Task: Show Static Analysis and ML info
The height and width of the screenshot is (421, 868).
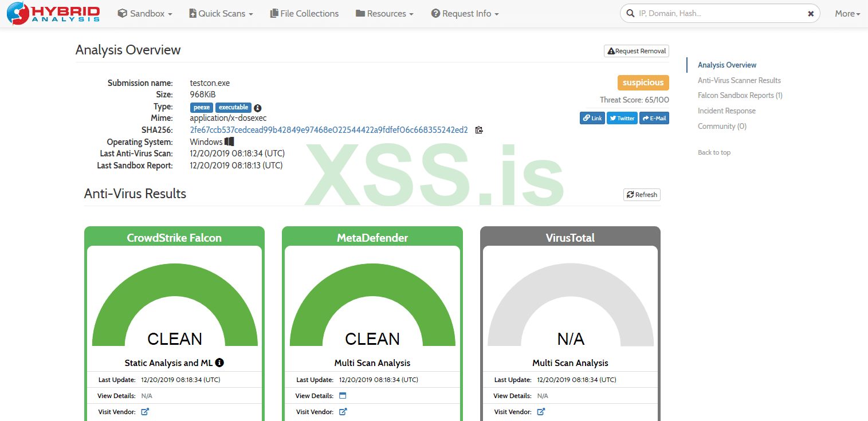Action: (219, 363)
